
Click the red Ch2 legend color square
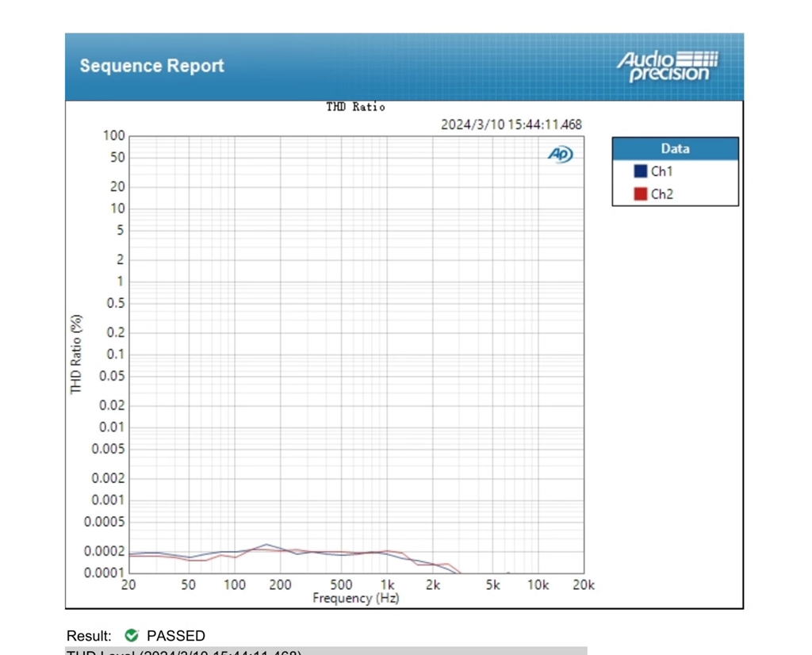(x=640, y=193)
